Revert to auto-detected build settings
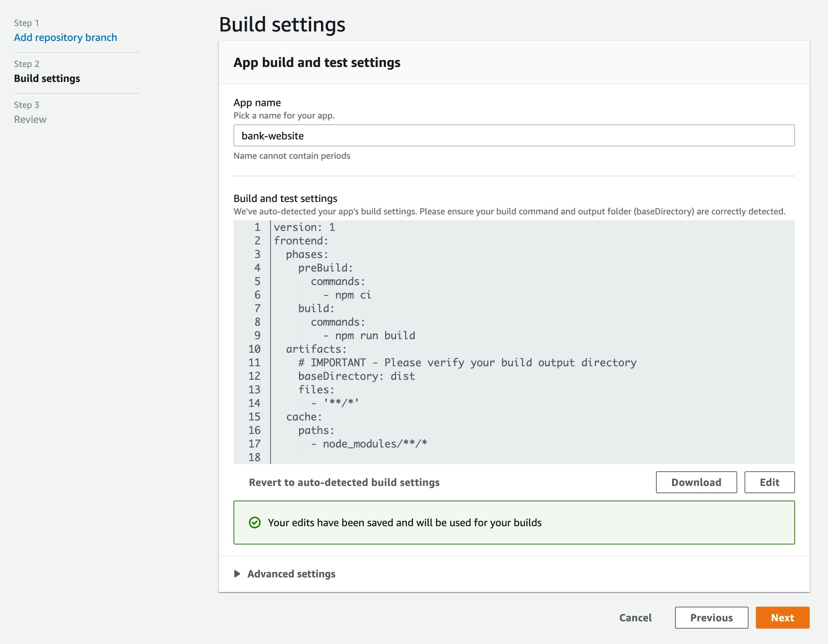Screen dimensions: 828x644 click(344, 482)
